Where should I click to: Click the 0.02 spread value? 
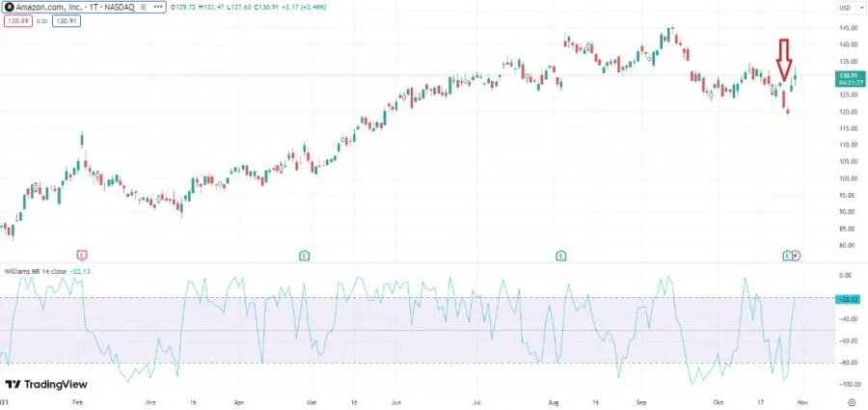[42, 21]
